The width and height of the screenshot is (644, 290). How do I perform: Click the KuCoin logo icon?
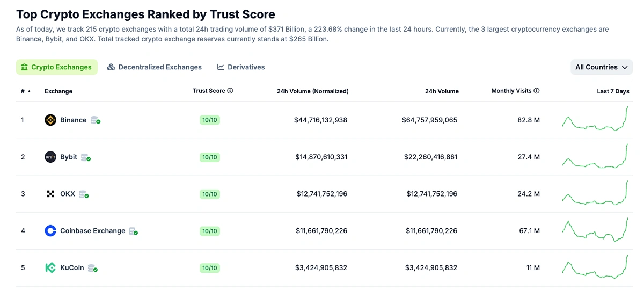(x=50, y=267)
